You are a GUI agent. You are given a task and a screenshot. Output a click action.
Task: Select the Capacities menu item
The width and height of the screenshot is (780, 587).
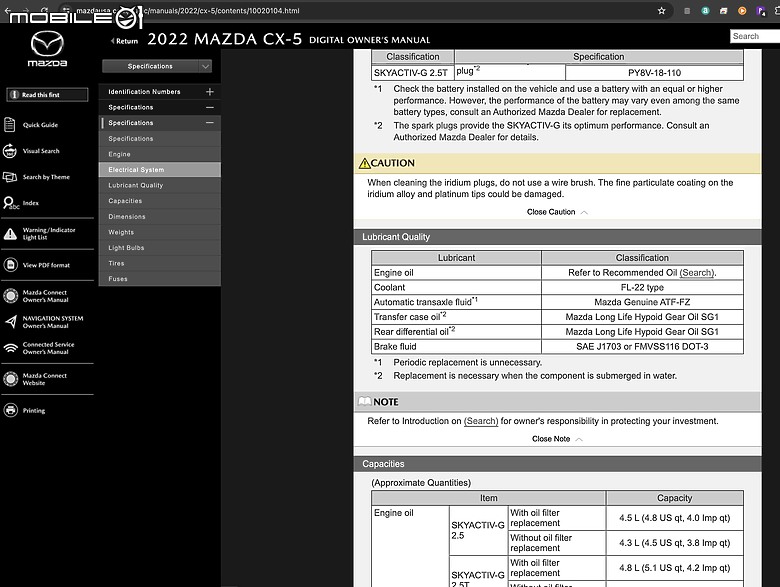point(160,200)
